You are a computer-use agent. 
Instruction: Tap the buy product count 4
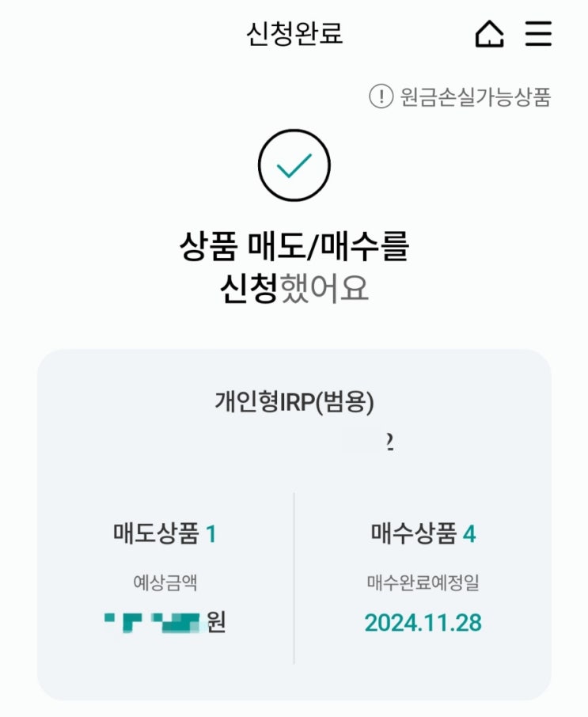469,535
